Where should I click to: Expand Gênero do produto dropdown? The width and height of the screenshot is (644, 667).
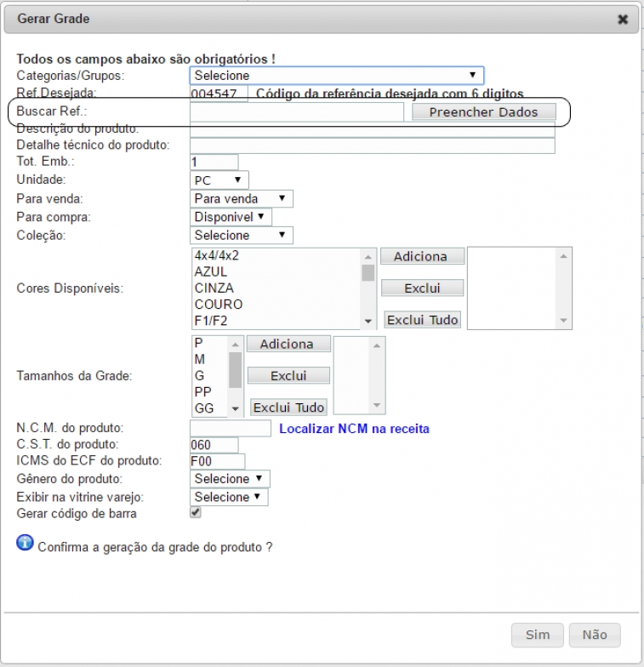(230, 478)
